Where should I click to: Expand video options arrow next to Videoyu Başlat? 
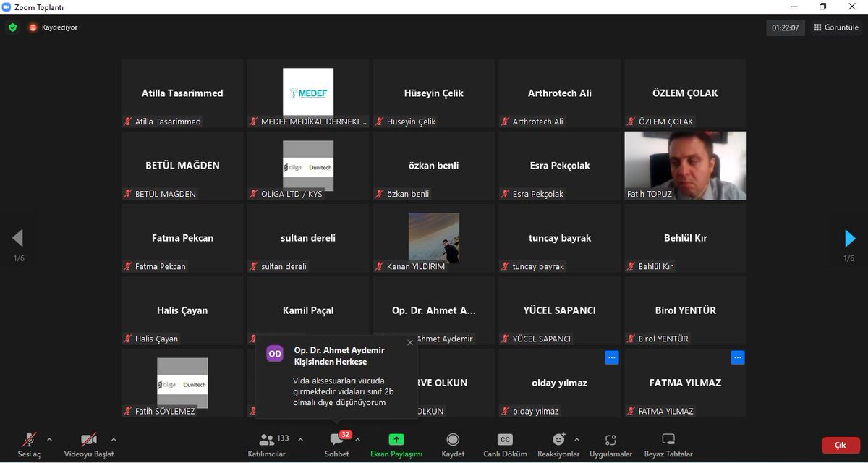[114, 439]
